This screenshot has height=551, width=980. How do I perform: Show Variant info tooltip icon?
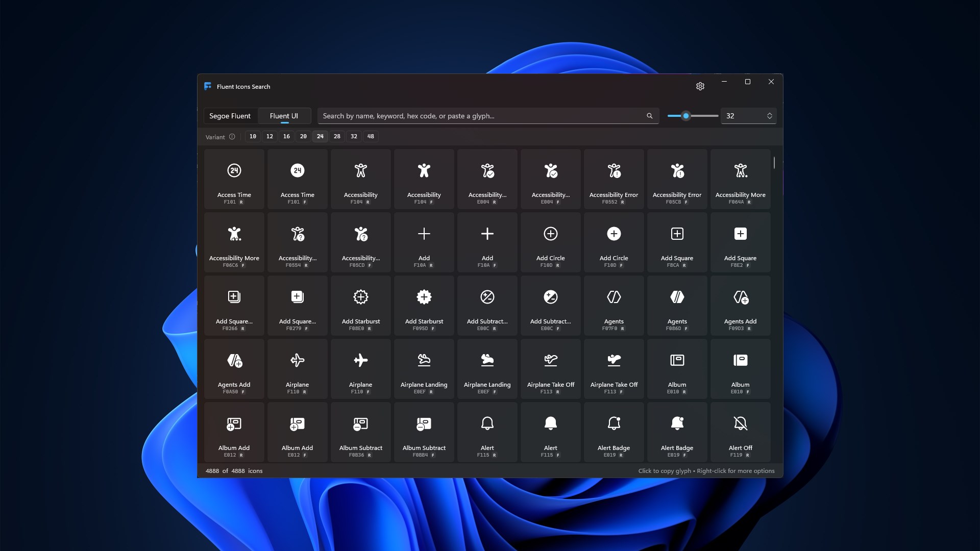232,137
